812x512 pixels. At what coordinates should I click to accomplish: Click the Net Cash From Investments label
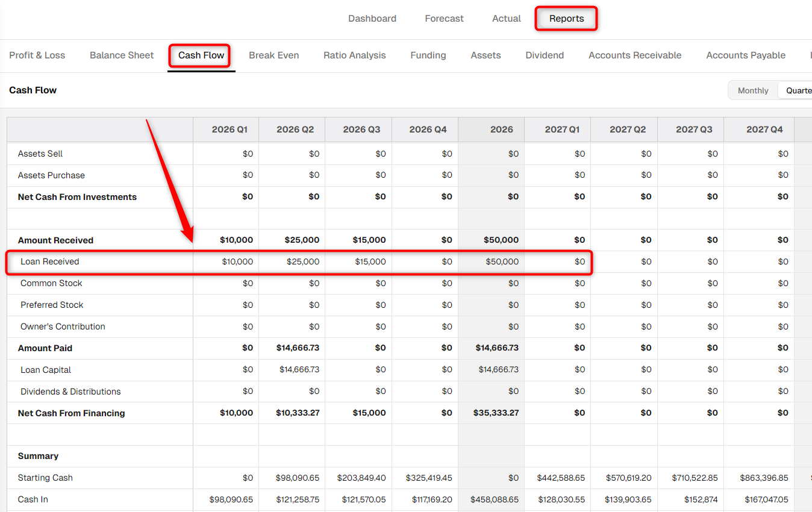coord(77,197)
